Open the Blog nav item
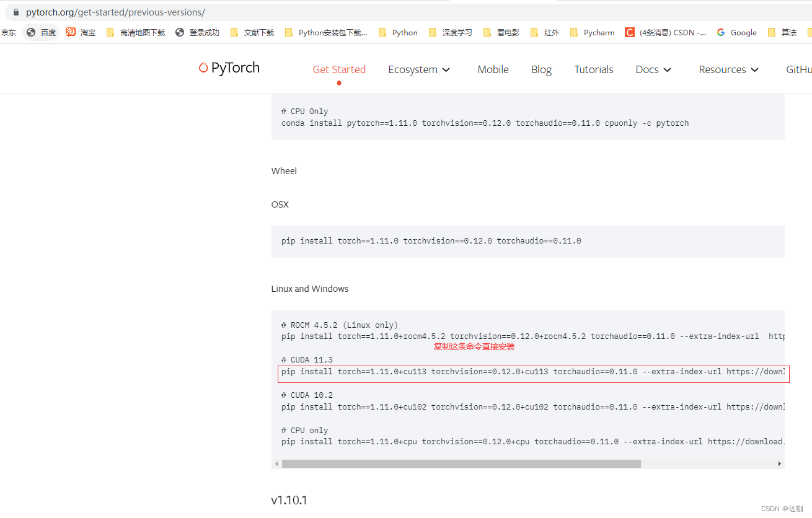Screen dimensions: 812x518 pyautogui.click(x=541, y=69)
